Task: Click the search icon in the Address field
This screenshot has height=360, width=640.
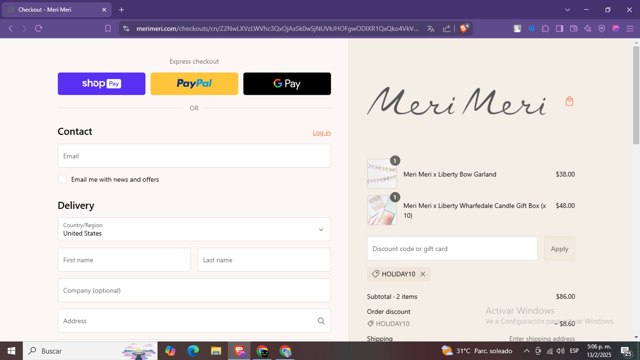Action: [x=321, y=321]
